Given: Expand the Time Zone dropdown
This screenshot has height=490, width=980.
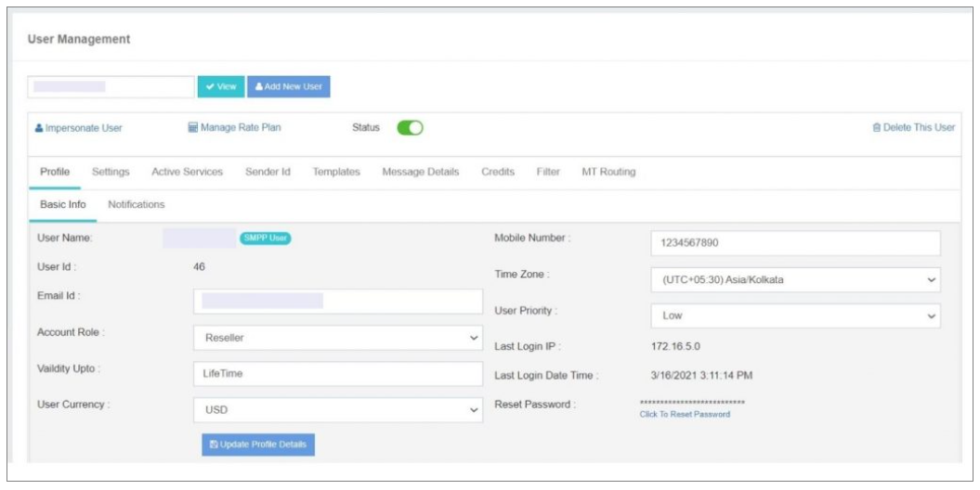Looking at the screenshot, I should tap(796, 279).
